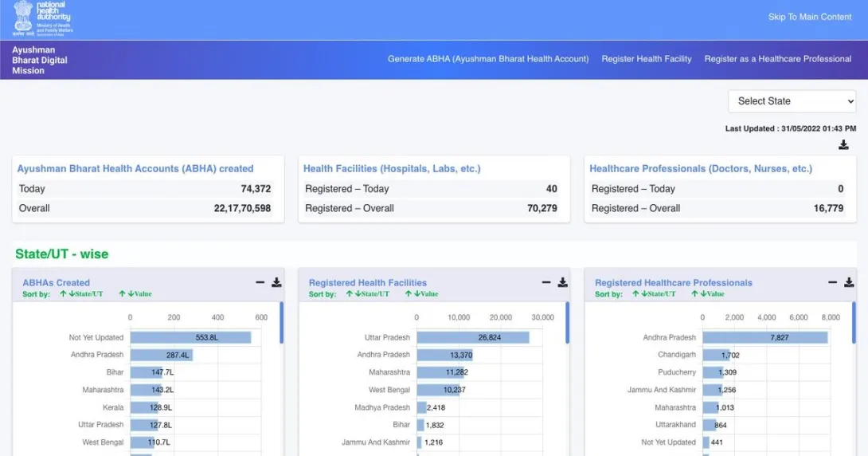
Task: Click the Skip To Main Content link
Action: 809,18
